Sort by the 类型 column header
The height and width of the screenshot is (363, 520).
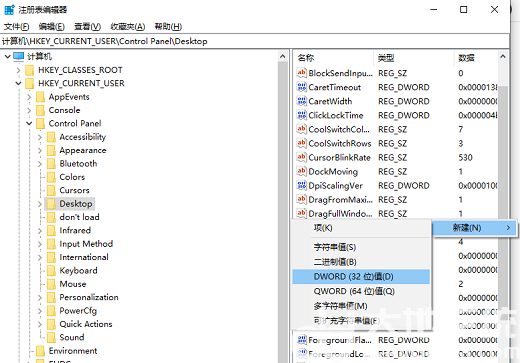click(x=414, y=58)
